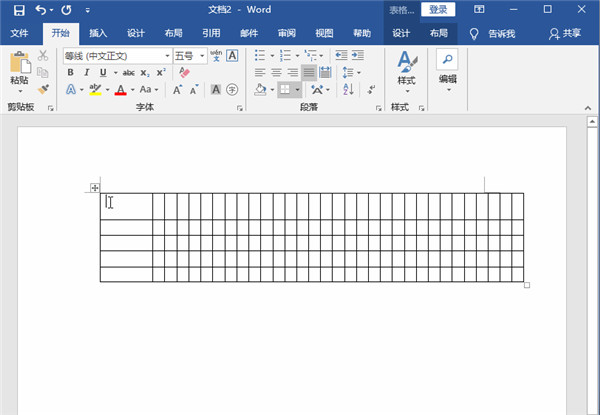This screenshot has height=415, width=600.
Task: Click the Center alignment icon
Action: 276,73
